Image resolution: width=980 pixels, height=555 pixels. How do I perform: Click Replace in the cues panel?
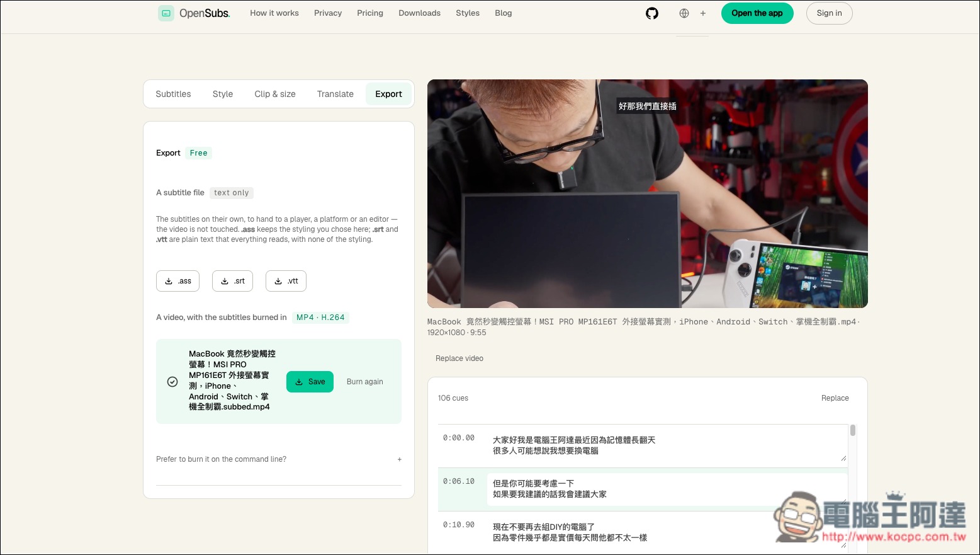tap(835, 398)
